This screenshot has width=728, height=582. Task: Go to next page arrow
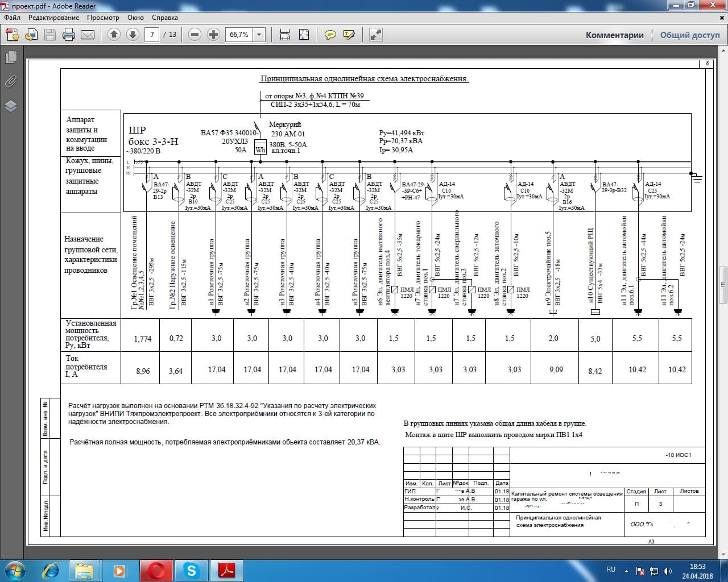[133, 35]
